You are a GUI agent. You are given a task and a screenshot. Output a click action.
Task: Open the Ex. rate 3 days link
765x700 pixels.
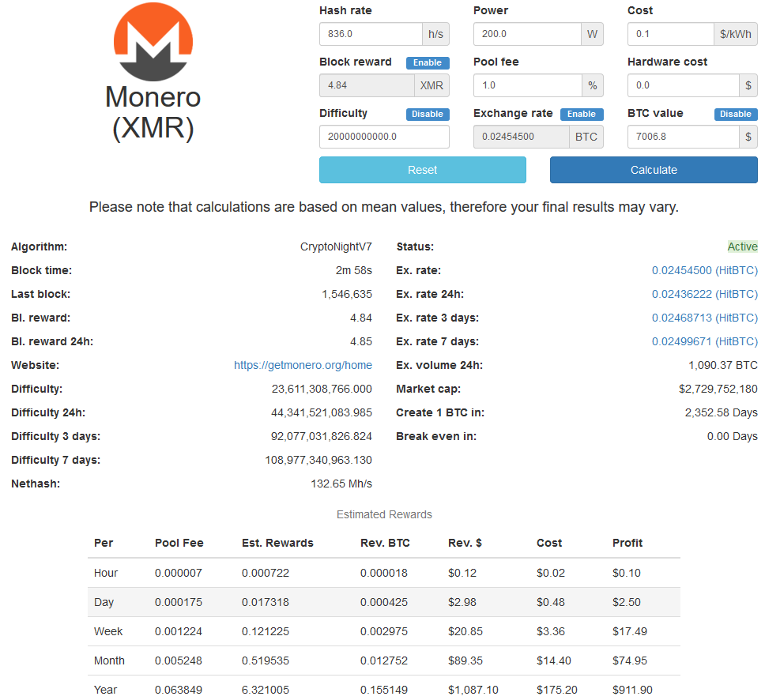[x=704, y=318]
